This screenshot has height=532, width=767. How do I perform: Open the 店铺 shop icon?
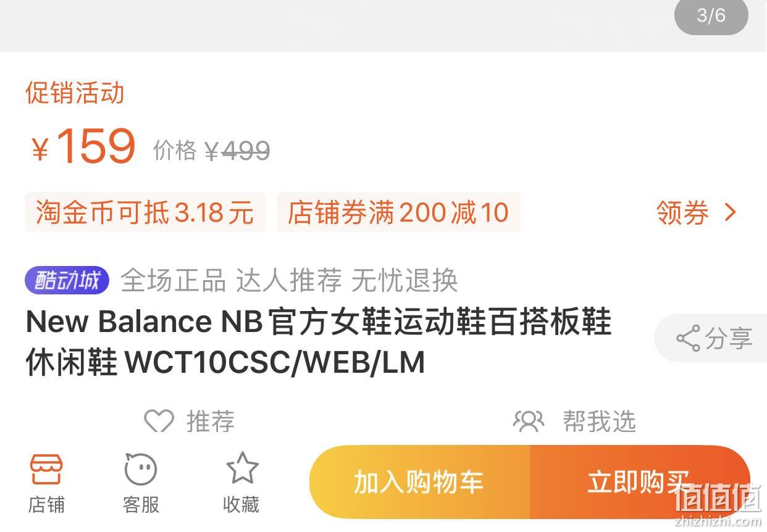tap(46, 470)
